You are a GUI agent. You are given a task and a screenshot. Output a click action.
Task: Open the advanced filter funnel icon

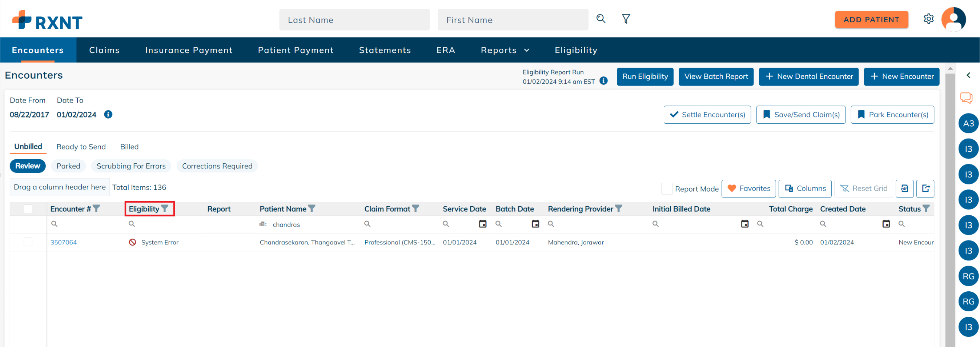[626, 19]
